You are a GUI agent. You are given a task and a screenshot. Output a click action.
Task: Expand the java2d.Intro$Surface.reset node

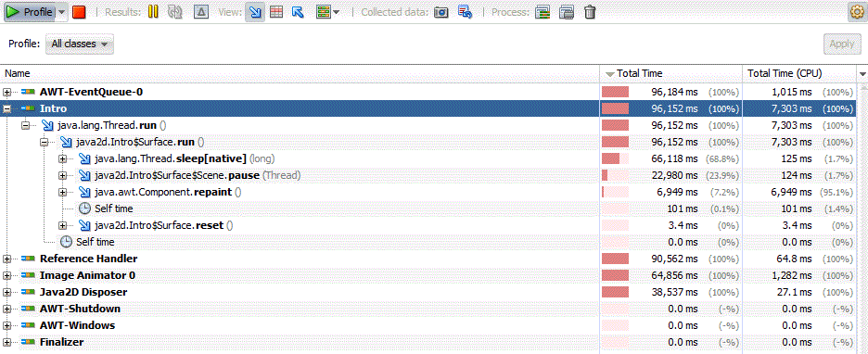click(x=62, y=226)
